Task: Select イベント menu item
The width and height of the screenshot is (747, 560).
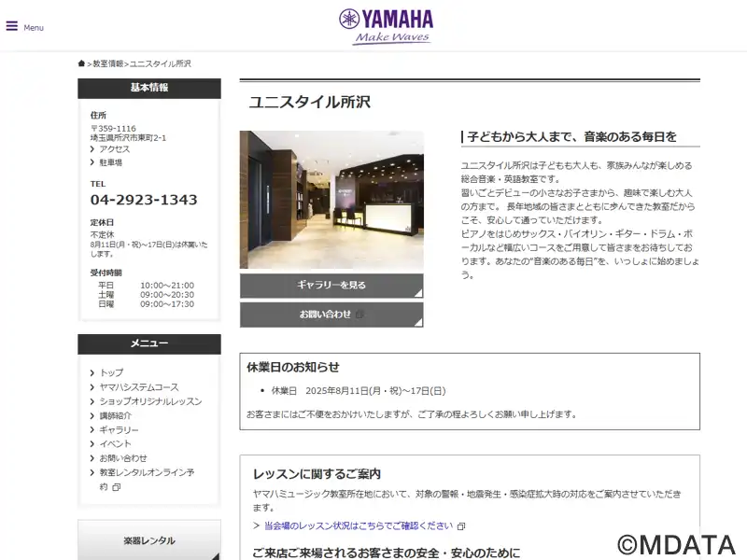Action: [115, 444]
